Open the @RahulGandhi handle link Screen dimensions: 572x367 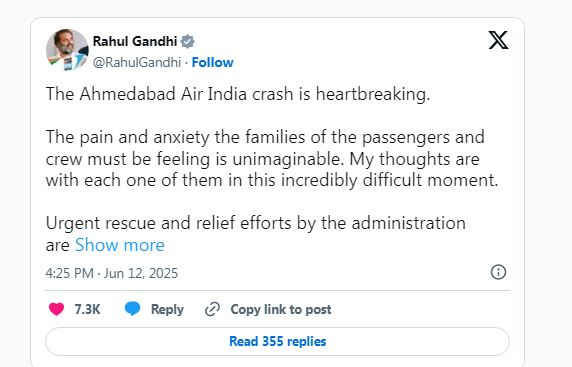[137, 62]
